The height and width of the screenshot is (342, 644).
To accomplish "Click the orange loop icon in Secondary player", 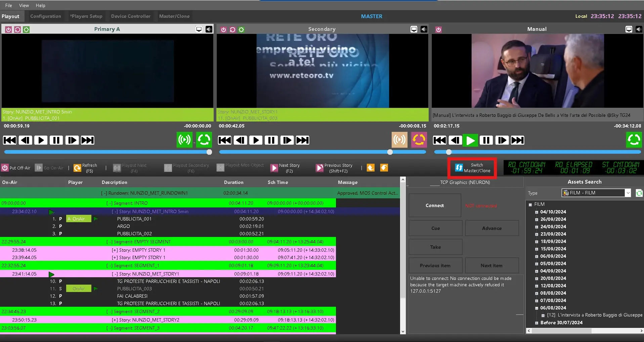I will (419, 140).
